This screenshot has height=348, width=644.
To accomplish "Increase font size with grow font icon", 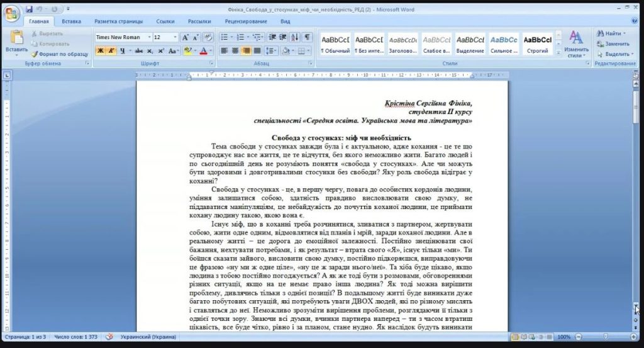I will click(186, 37).
